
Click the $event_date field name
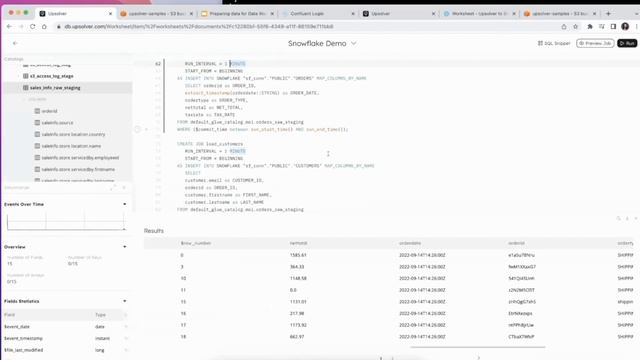[17, 327]
